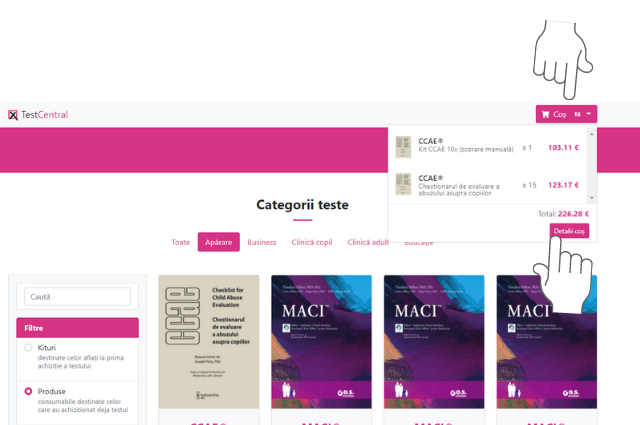Click the cart item count badge
This screenshot has height=425, width=640.
pyautogui.click(x=577, y=115)
